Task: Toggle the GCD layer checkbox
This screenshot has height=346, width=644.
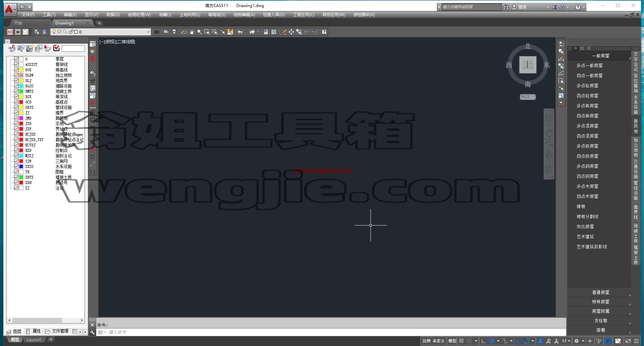Action: (16, 102)
